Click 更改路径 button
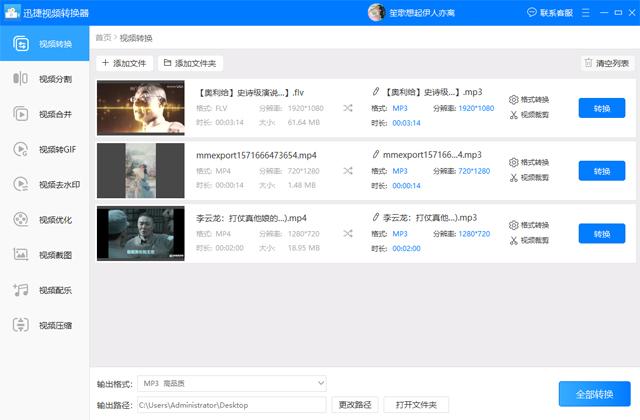 pos(355,405)
